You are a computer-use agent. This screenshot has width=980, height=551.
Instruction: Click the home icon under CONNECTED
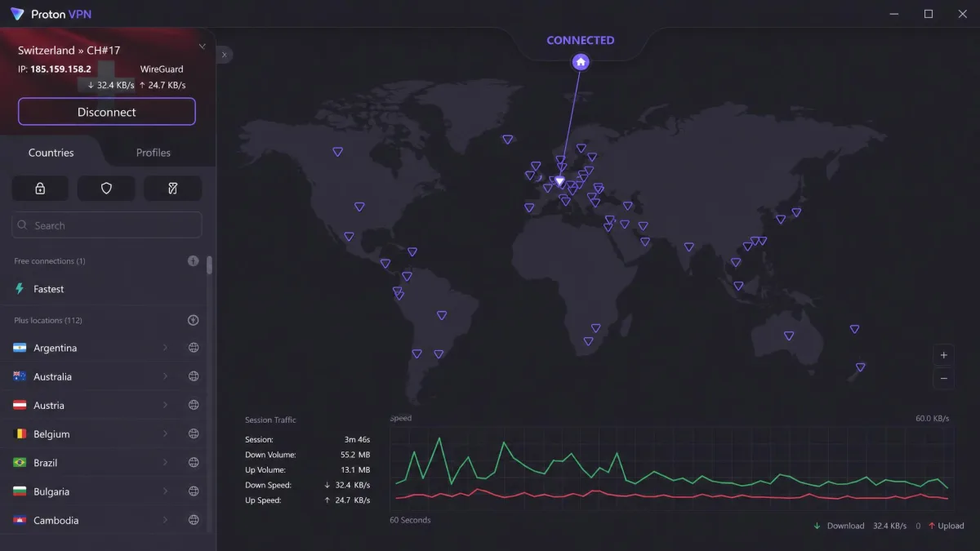(x=581, y=62)
